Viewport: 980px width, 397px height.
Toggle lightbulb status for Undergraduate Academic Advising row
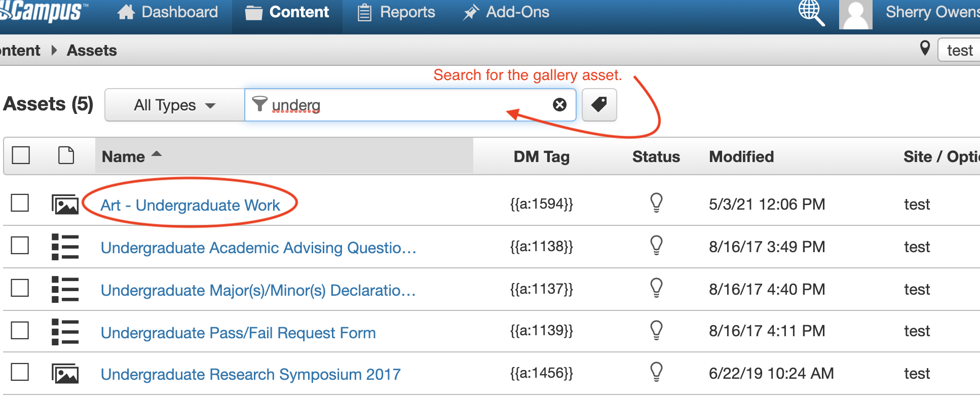656,246
